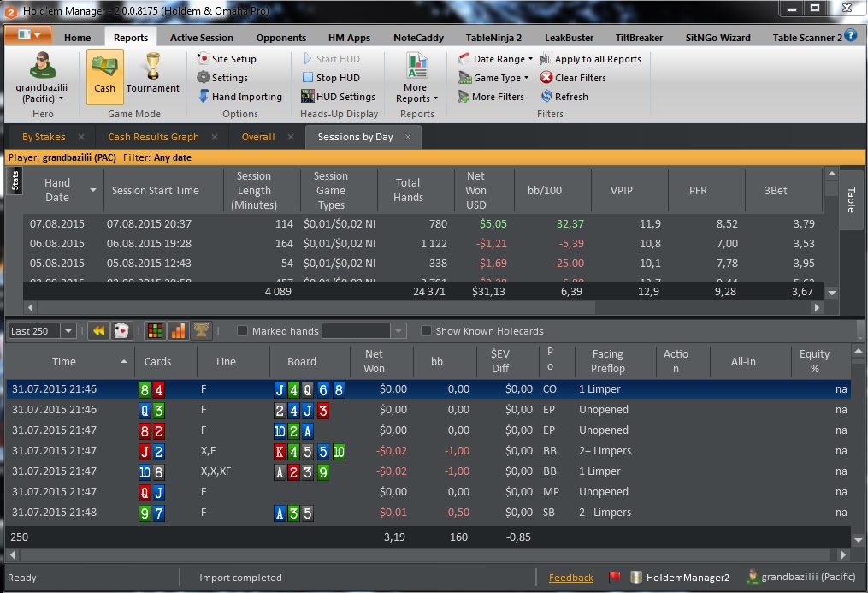Refresh the report data
The height and width of the screenshot is (593, 868).
(x=564, y=97)
